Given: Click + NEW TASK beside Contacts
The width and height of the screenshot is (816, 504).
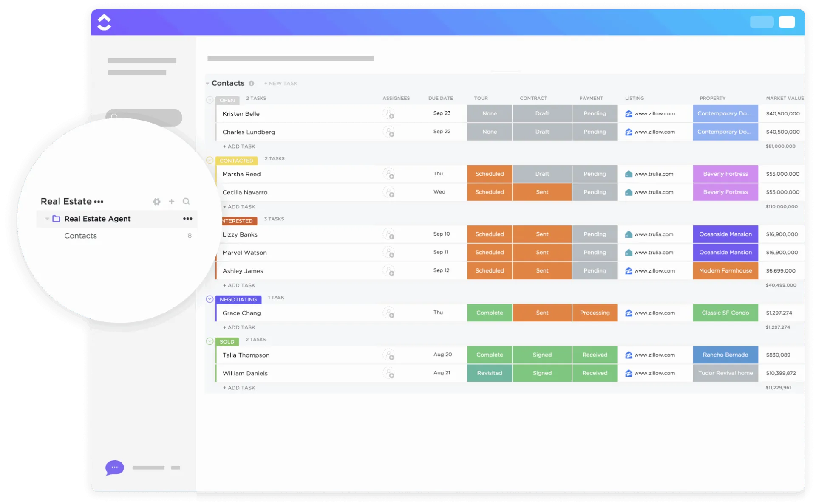Looking at the screenshot, I should click(x=280, y=83).
